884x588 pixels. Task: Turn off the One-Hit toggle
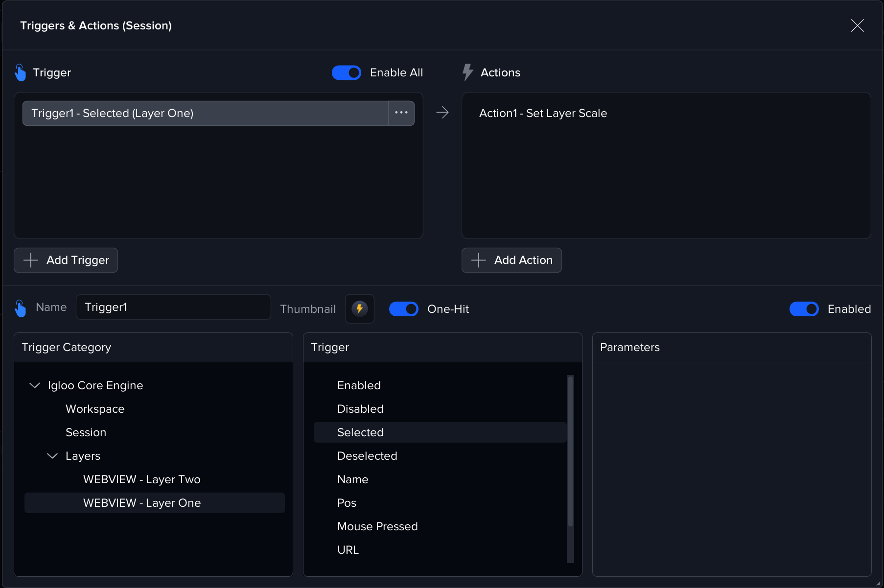pos(403,309)
